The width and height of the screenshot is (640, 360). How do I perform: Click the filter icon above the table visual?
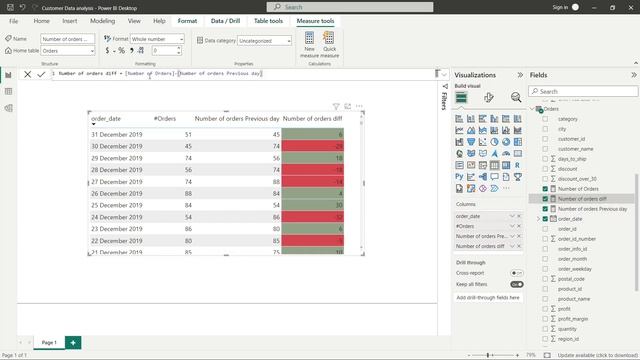tap(336, 107)
